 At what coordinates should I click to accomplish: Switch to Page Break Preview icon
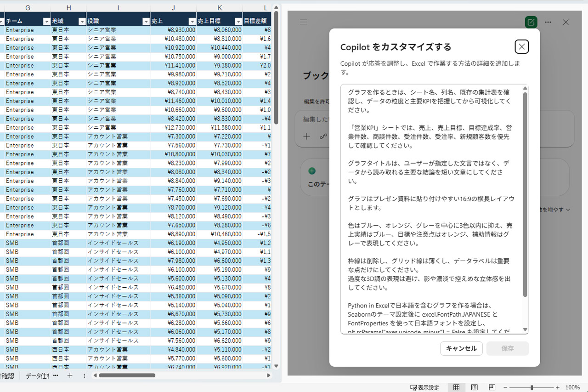(x=492, y=387)
